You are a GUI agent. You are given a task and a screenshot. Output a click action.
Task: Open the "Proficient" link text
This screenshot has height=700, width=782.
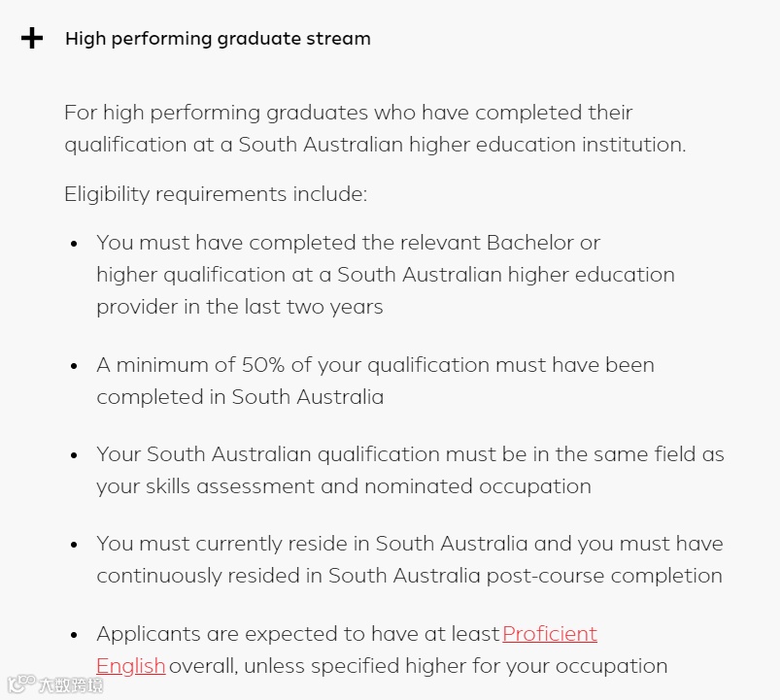pyautogui.click(x=550, y=634)
